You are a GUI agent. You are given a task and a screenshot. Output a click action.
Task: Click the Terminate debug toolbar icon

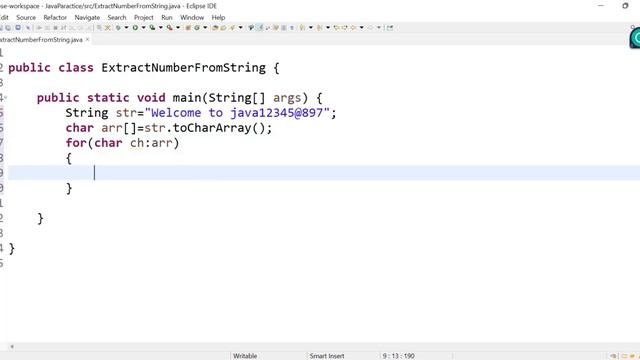pos(56,28)
